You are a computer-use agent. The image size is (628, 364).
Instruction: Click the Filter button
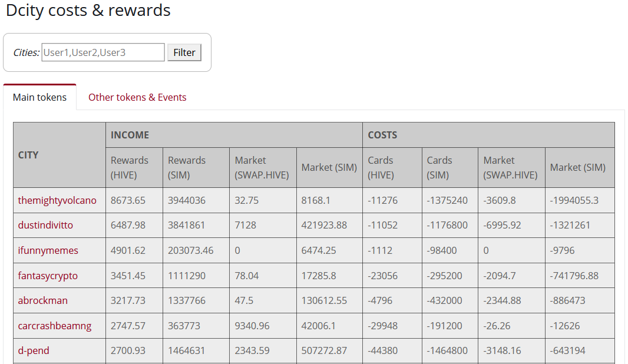click(x=184, y=52)
